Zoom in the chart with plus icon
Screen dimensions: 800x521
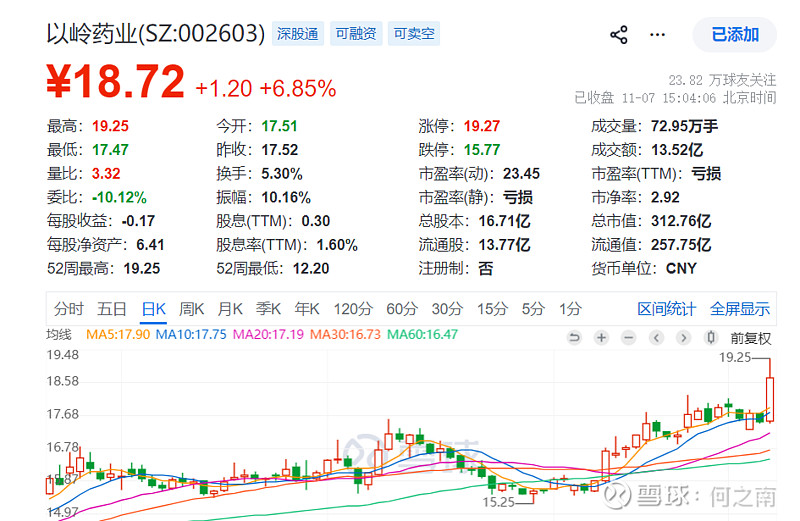click(602, 337)
